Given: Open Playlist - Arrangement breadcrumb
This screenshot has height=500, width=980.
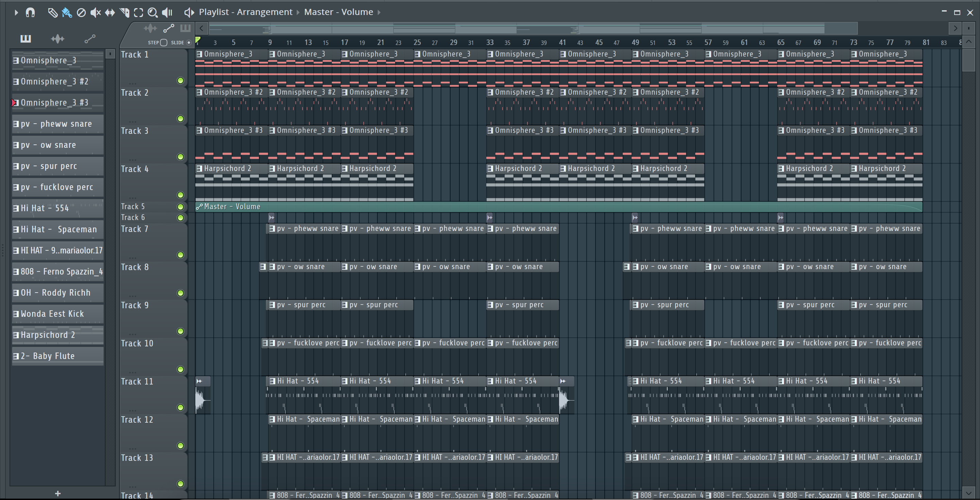Looking at the screenshot, I should 246,12.
